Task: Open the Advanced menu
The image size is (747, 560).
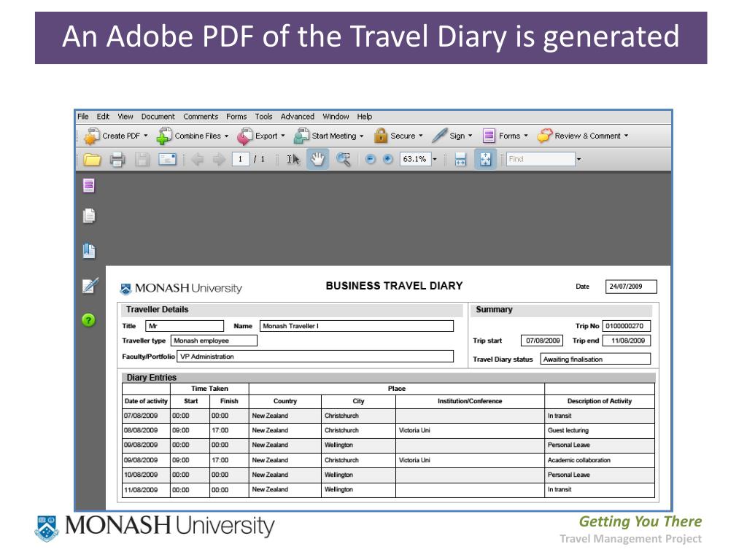Action: pyautogui.click(x=298, y=117)
